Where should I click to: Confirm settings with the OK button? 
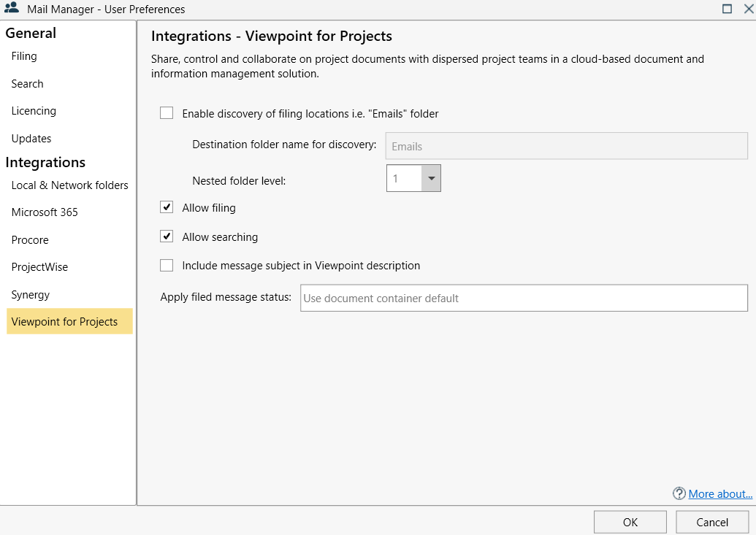click(629, 521)
